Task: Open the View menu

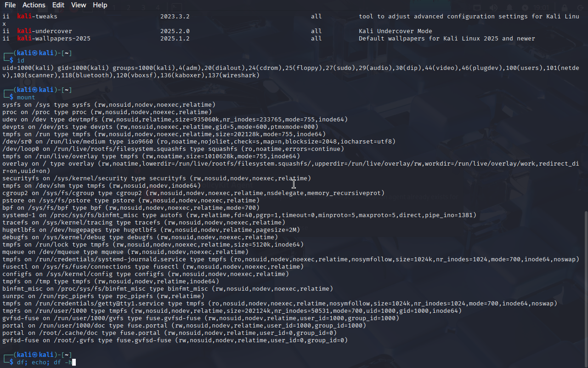Action: [x=79, y=5]
